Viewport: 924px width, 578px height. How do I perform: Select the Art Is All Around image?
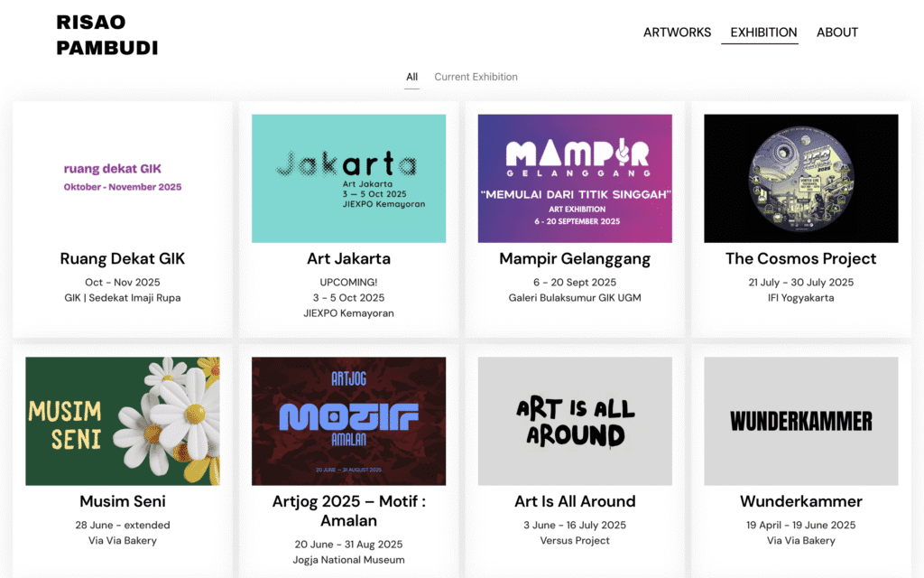[x=575, y=421]
